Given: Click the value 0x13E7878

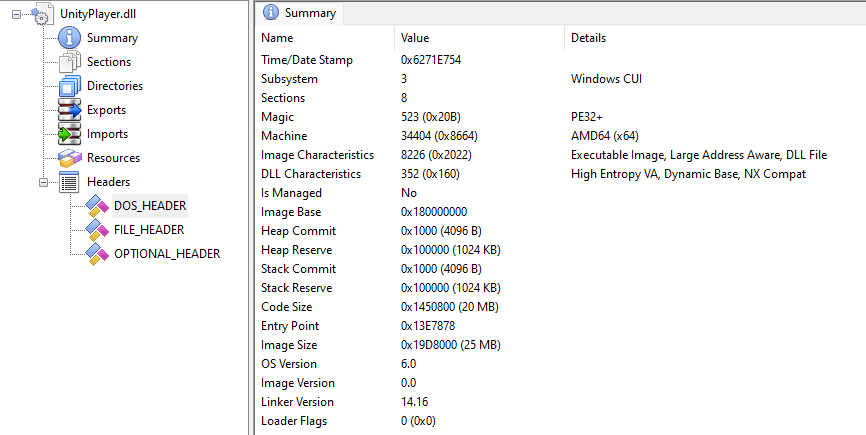Looking at the screenshot, I should 428,326.
